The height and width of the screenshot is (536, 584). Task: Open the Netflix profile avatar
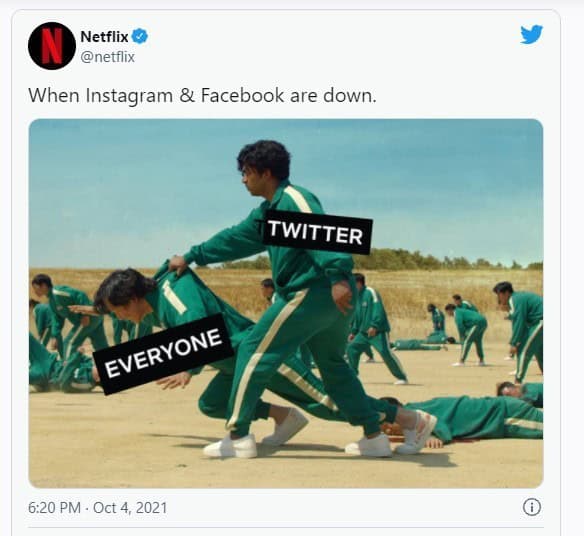pos(52,46)
